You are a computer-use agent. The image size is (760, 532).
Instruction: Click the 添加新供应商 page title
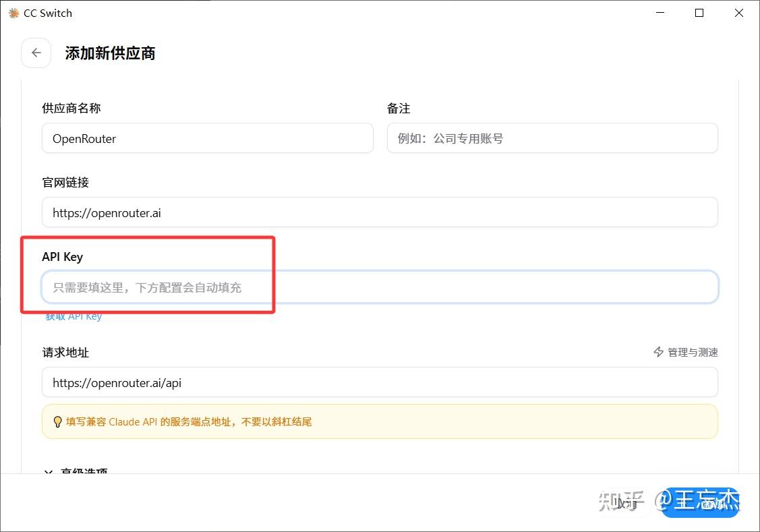click(x=110, y=53)
